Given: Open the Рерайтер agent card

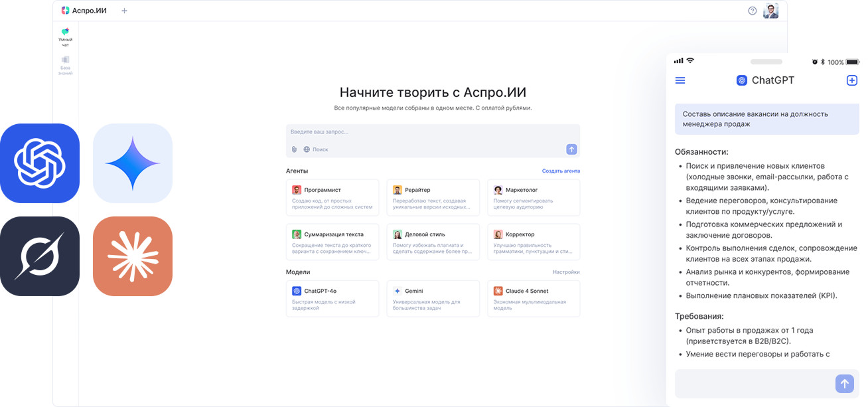Looking at the screenshot, I should tap(433, 197).
